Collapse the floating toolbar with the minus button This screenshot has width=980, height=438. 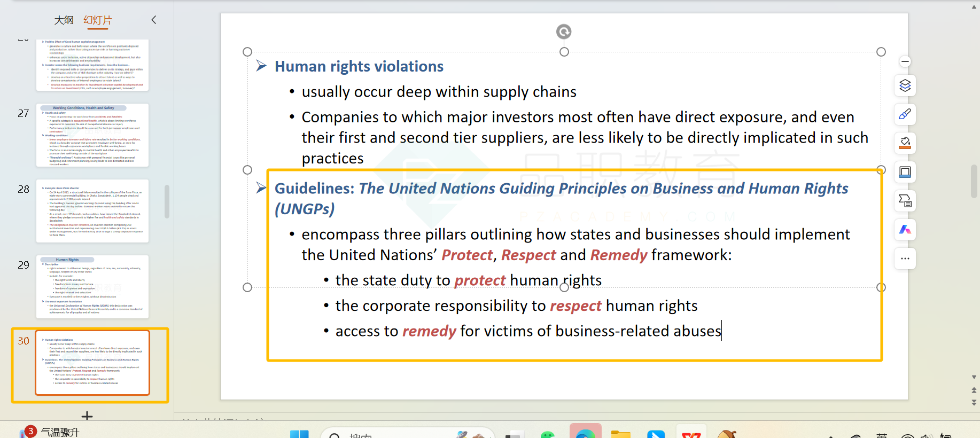click(905, 61)
